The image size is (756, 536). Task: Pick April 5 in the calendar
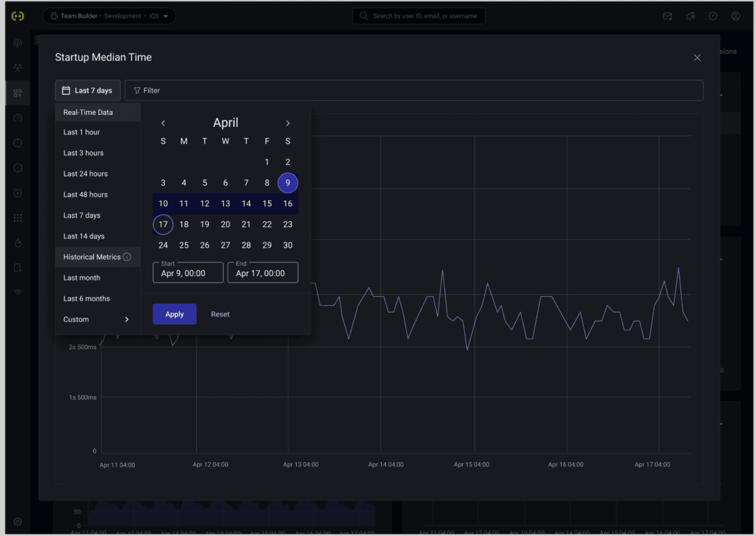tap(205, 183)
